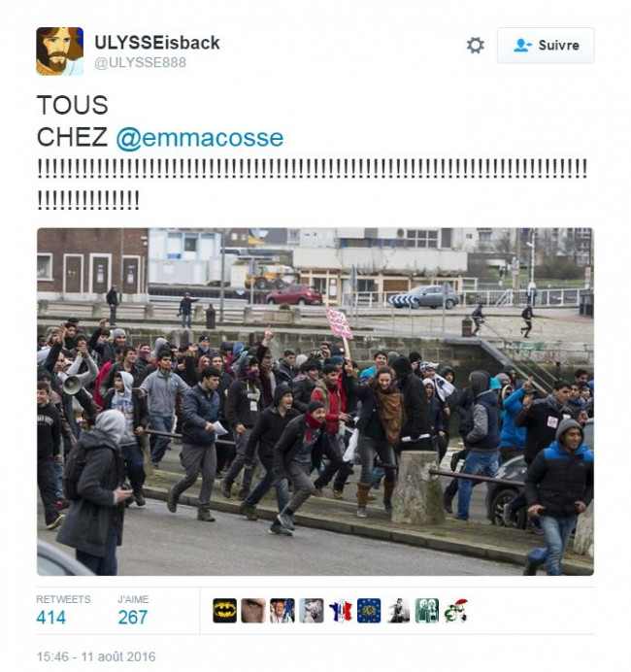The width and height of the screenshot is (631, 672).
Task: Open the gear settings icon
Action: pyautogui.click(x=475, y=45)
